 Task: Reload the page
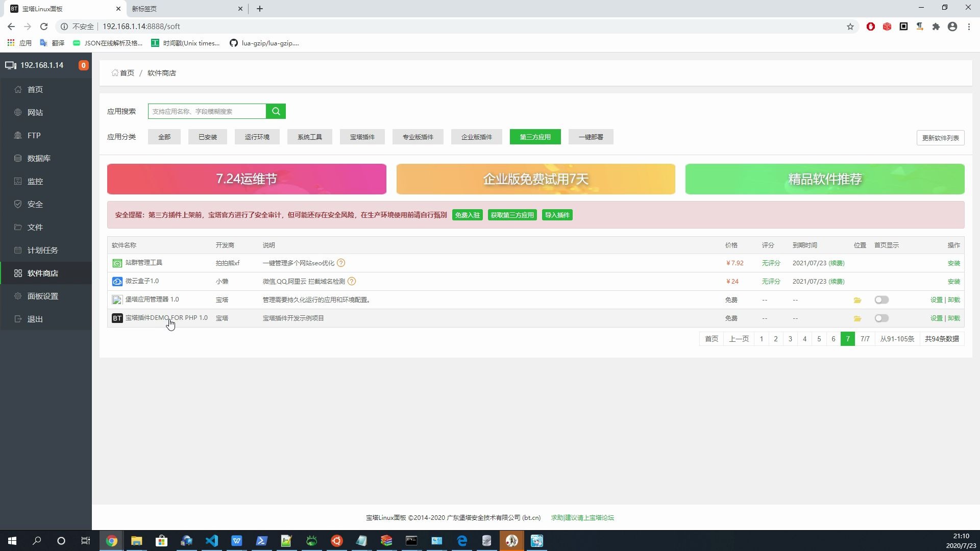[44, 27]
